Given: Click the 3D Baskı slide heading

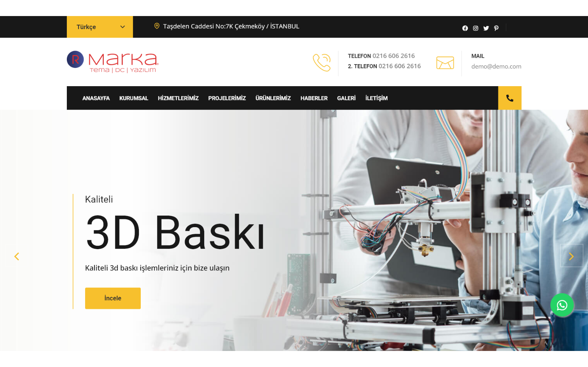Looking at the screenshot, I should point(175,232).
